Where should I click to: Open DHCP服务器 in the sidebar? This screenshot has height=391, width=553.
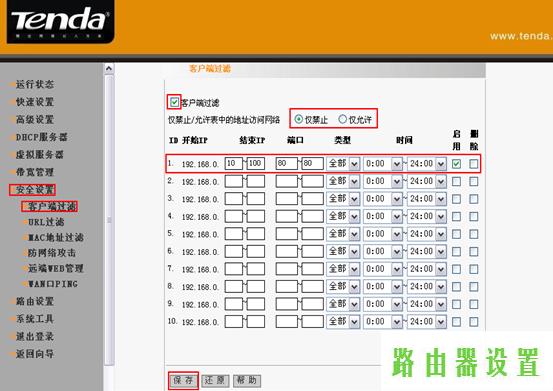point(41,137)
